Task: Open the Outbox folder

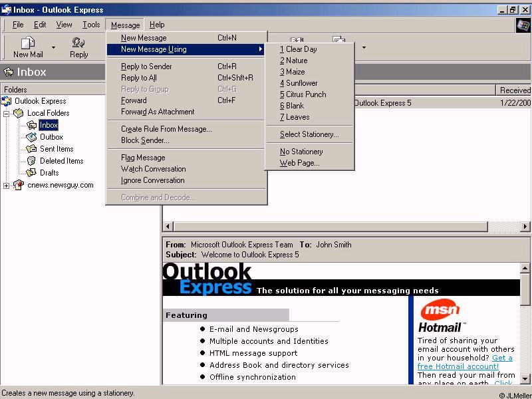Action: (51, 137)
